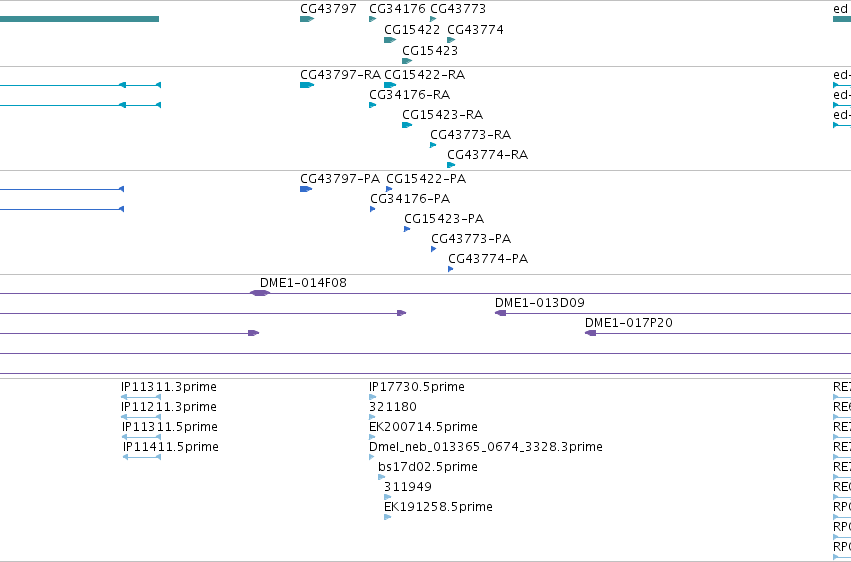This screenshot has height=562, width=851.
Task: Open cDNA label IP11311.5prime
Action: (170, 427)
